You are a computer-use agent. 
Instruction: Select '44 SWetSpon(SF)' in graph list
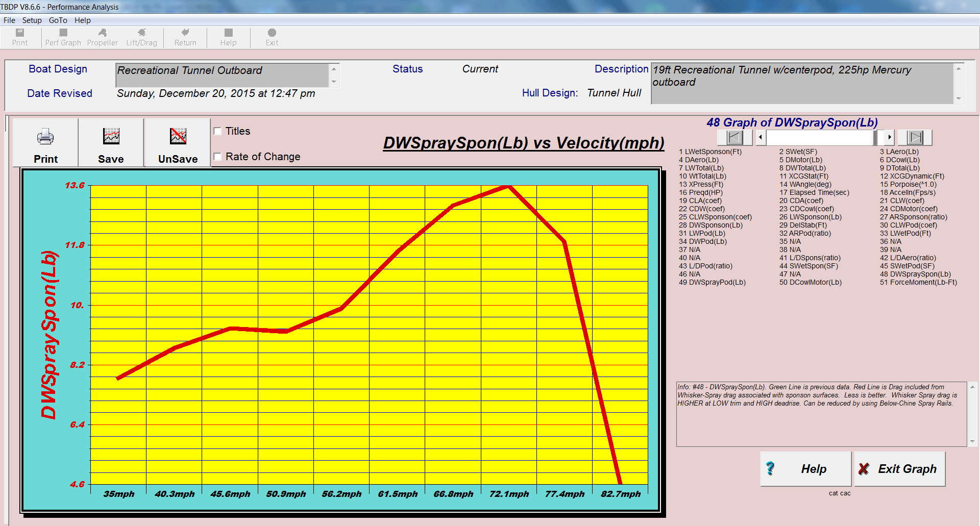pyautogui.click(x=808, y=266)
